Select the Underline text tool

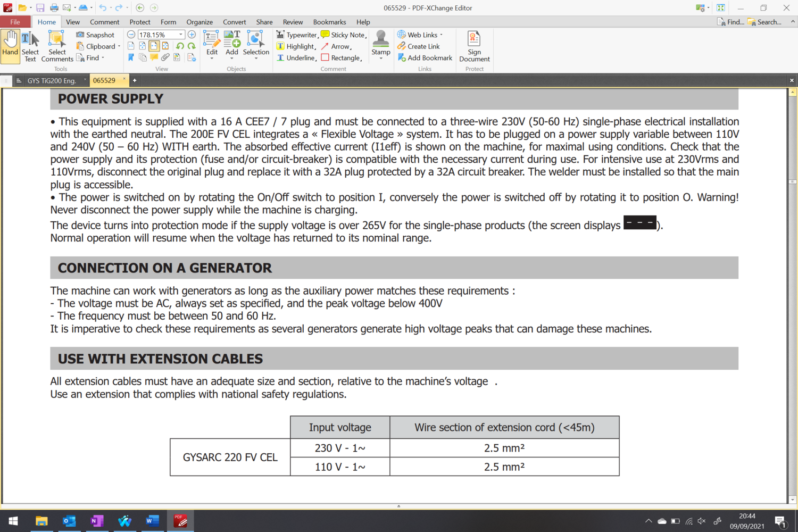point(296,57)
